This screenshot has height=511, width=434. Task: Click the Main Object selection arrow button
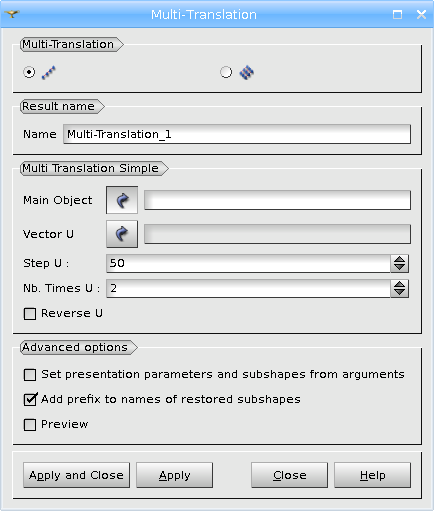click(x=122, y=200)
